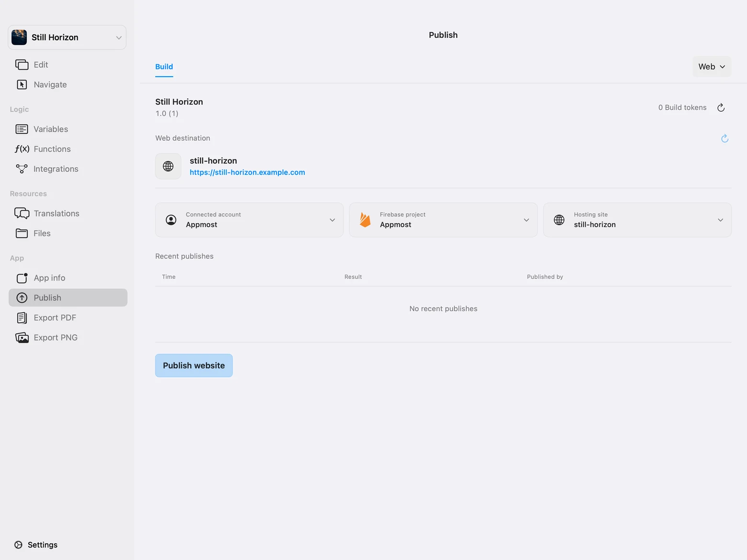The width and height of the screenshot is (747, 560).
Task: Click the 'Published by' column header
Action: tap(545, 277)
